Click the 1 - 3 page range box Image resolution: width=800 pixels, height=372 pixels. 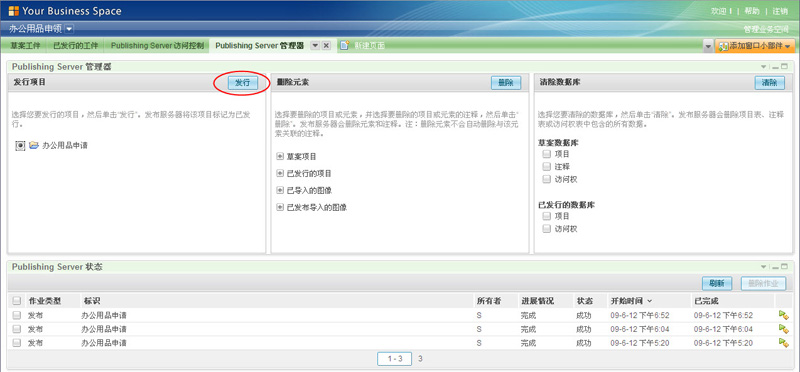pos(394,359)
